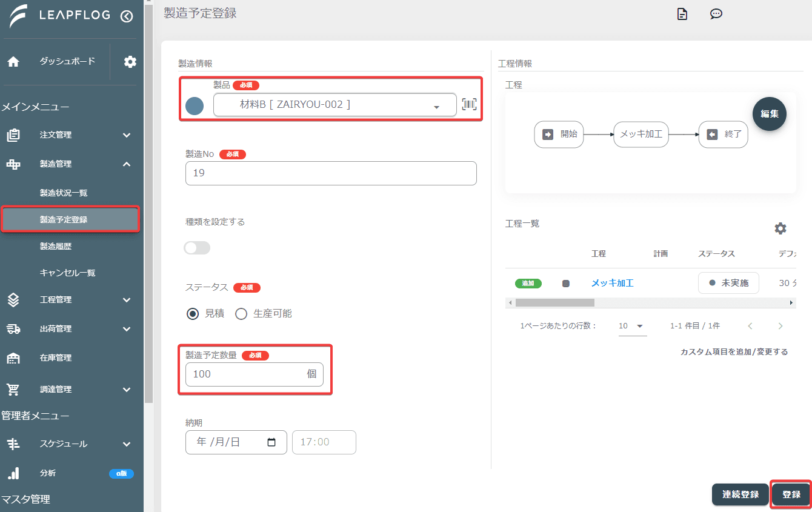The image size is (812, 512).
Task: Open 在庫管理 menu item
Action: click(56, 358)
